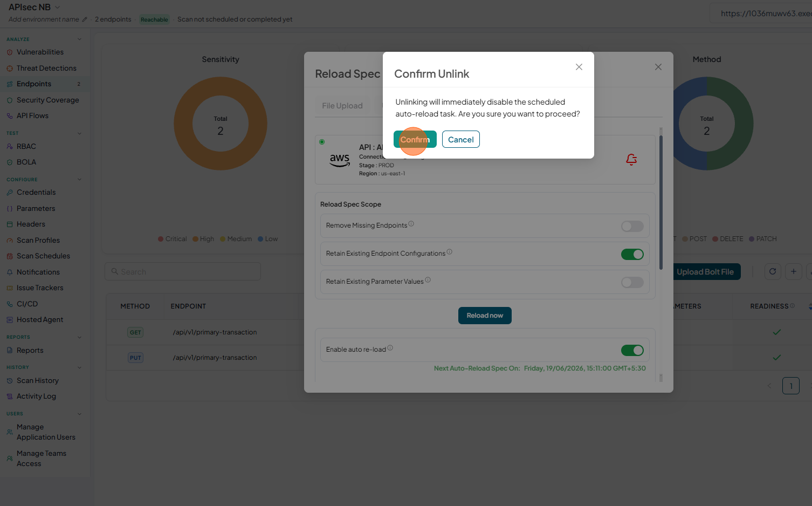The width and height of the screenshot is (812, 506).
Task: Switch to the File Upload tab
Action: [342, 106]
